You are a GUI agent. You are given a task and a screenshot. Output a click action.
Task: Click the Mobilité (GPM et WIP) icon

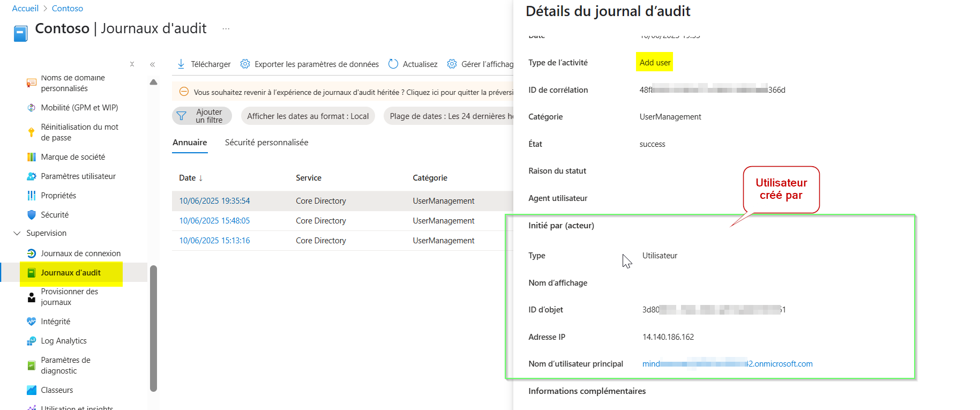click(x=32, y=108)
